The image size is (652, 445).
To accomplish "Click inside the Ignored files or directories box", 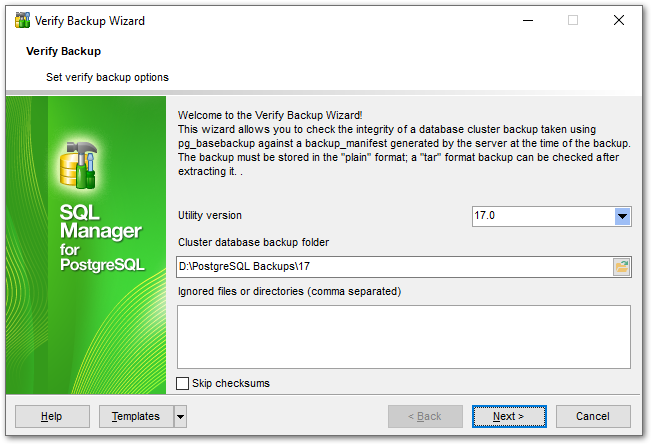I will pos(403,337).
